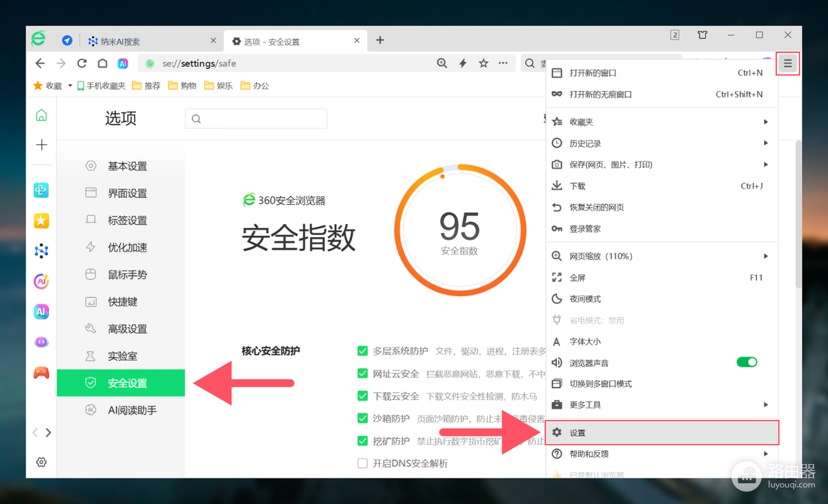The width and height of the screenshot is (828, 504).
Task: Click the forward navigation arrow
Action: click(61, 63)
